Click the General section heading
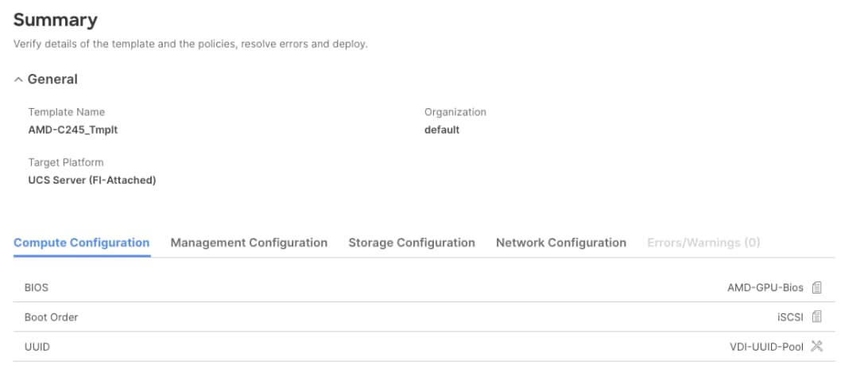Screen dimensions: 868x369 click(x=52, y=80)
